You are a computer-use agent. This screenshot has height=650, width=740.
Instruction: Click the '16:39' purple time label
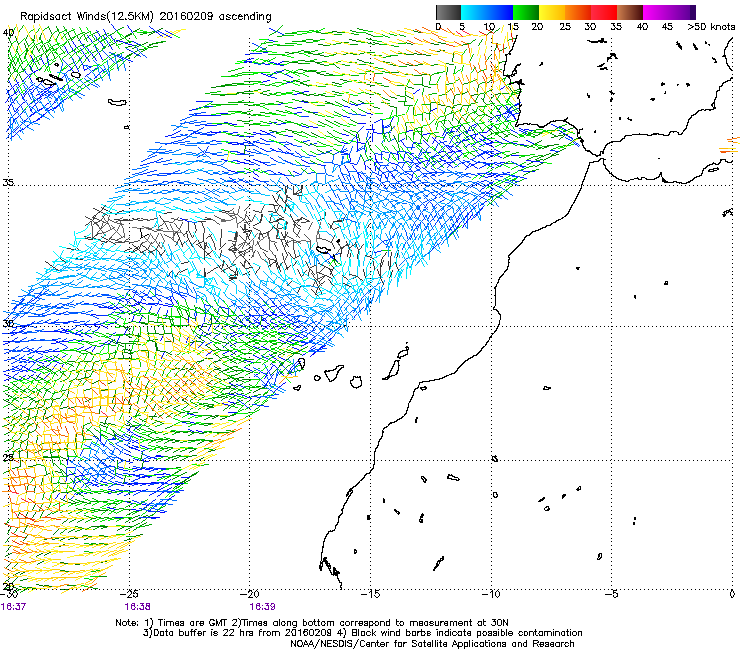tap(262, 607)
